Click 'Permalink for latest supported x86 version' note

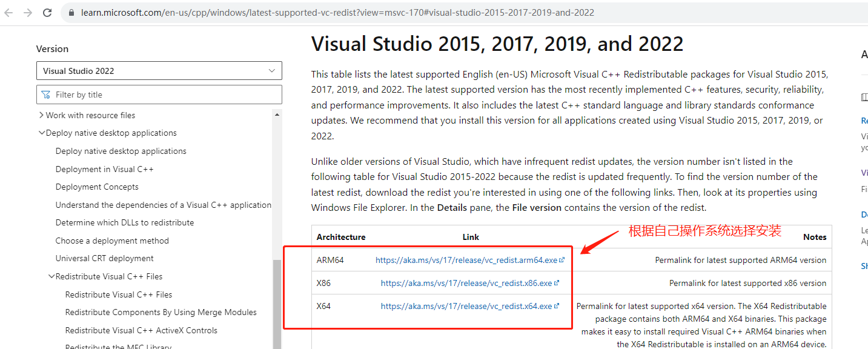[x=748, y=283]
